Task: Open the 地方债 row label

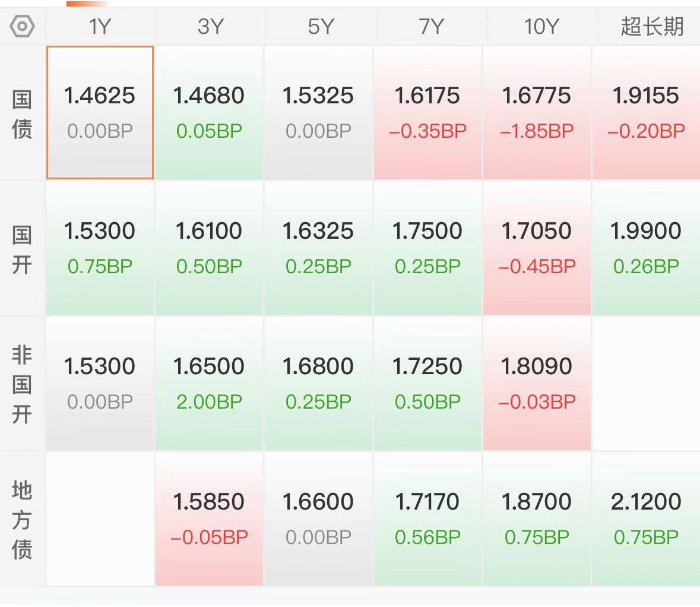Action: (x=22, y=520)
